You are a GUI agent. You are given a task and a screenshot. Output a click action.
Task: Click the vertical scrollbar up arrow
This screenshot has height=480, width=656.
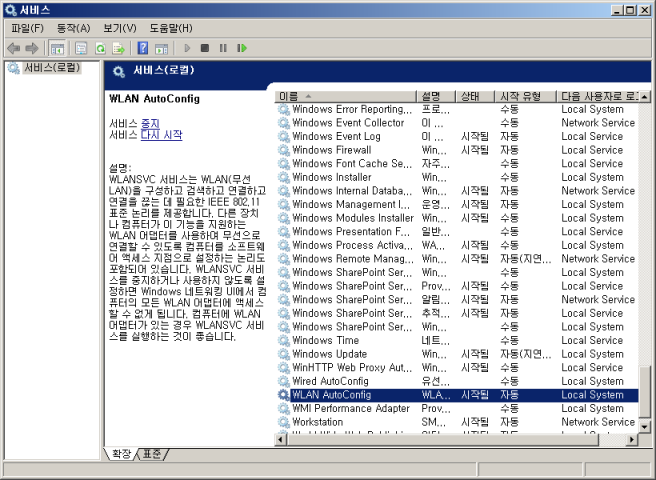pos(645,97)
